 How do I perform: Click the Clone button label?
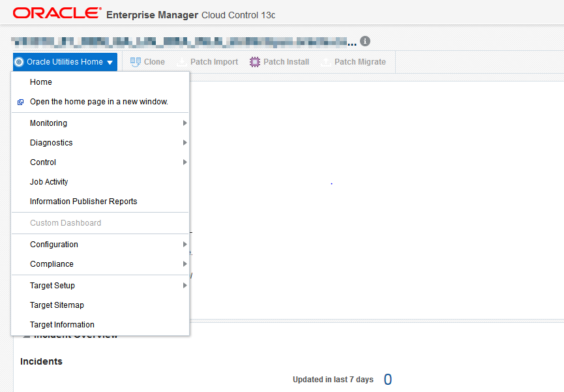point(155,62)
